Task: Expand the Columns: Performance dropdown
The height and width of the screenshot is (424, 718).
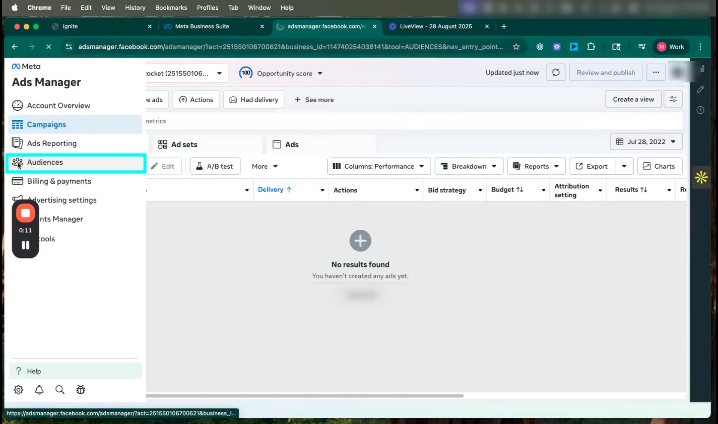Action: (379, 166)
